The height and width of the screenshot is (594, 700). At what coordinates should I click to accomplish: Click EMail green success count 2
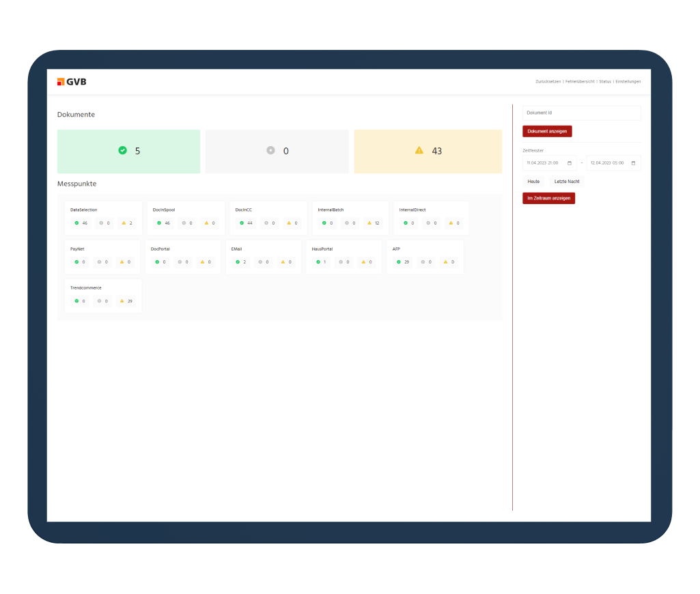(x=240, y=262)
